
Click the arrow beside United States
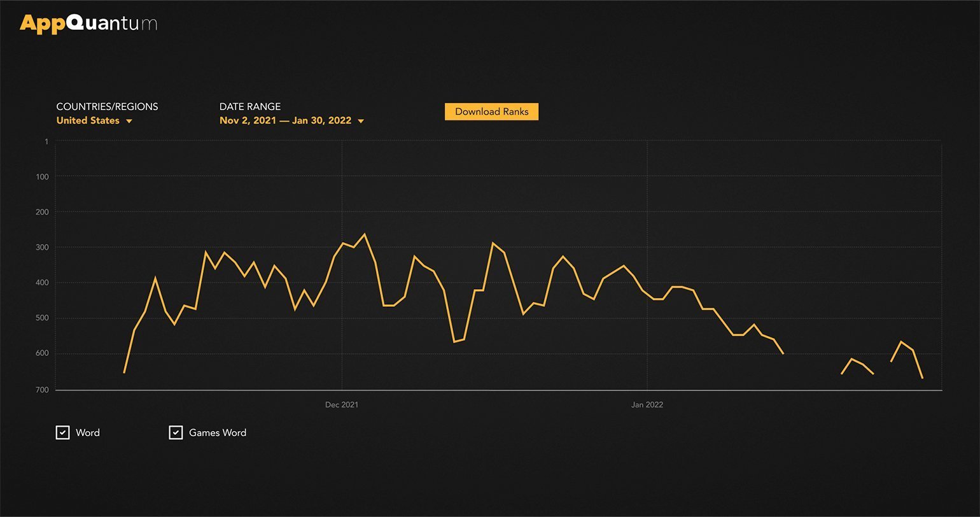coord(129,121)
